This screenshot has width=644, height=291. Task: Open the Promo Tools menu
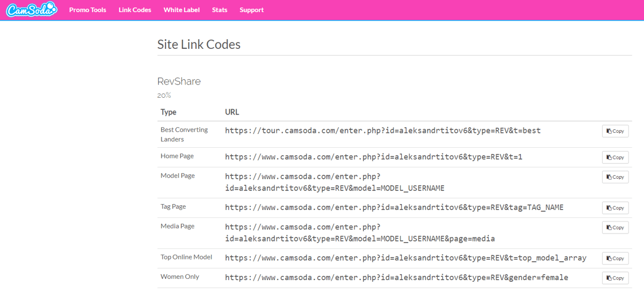87,10
